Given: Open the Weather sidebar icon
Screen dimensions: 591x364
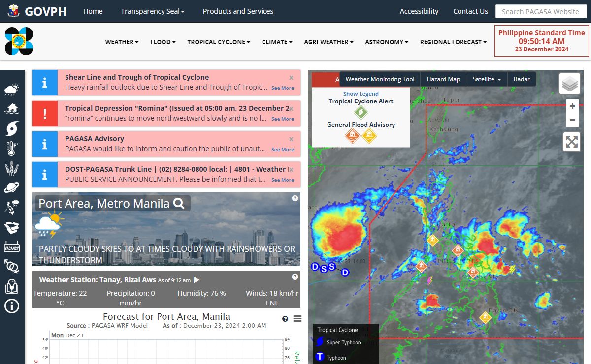Looking at the screenshot, I should click(x=12, y=90).
